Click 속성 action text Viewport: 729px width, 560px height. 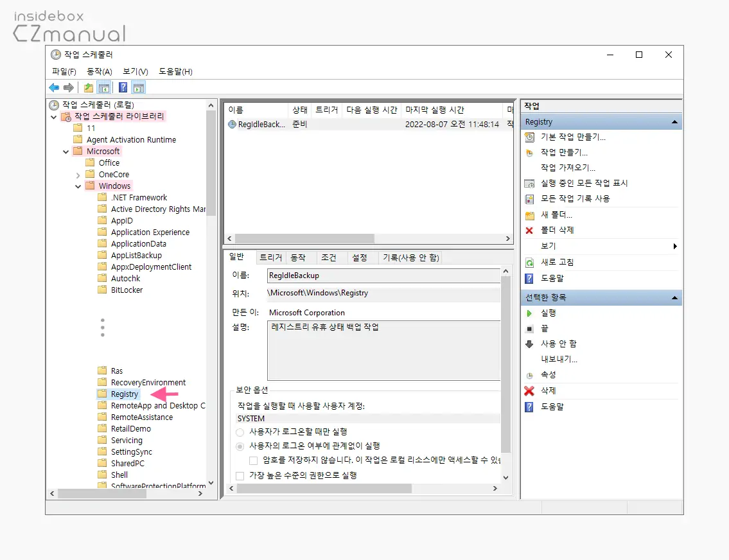(x=548, y=374)
